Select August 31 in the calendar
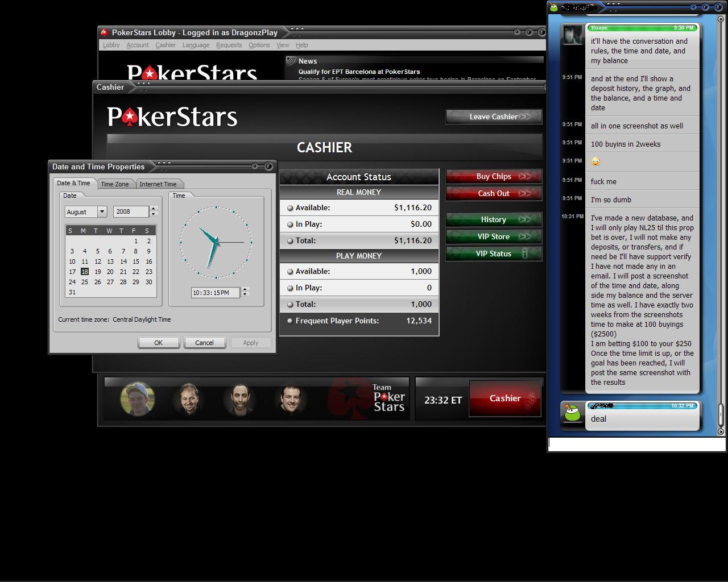 click(x=72, y=292)
